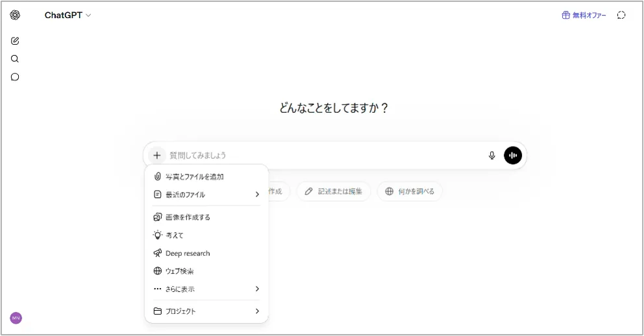Expand the さらに表示 submenu

click(x=206, y=289)
